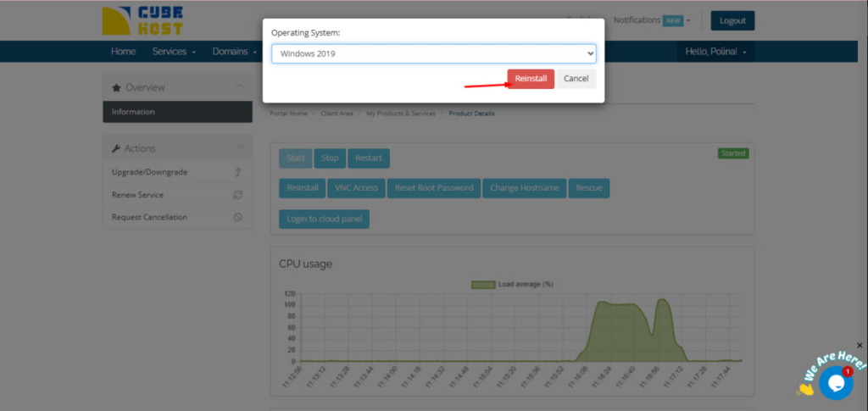Click the Upgrade/Downgrade arrow icon

(x=238, y=172)
